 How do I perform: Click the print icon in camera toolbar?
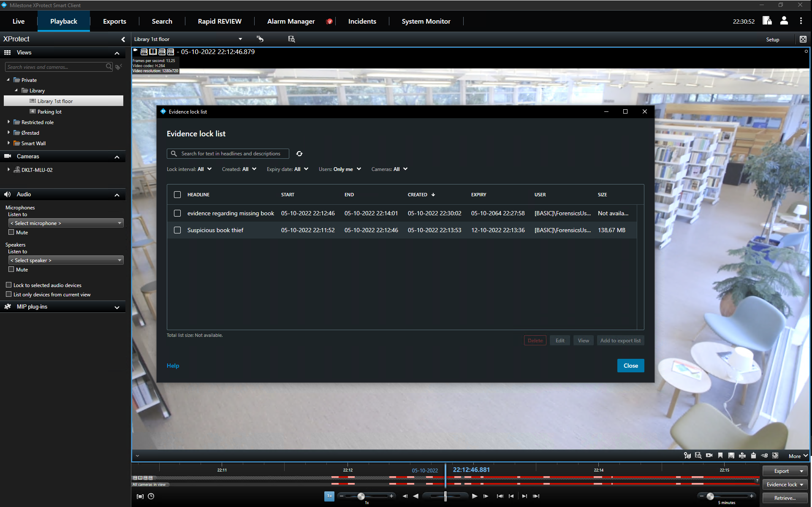point(742,455)
